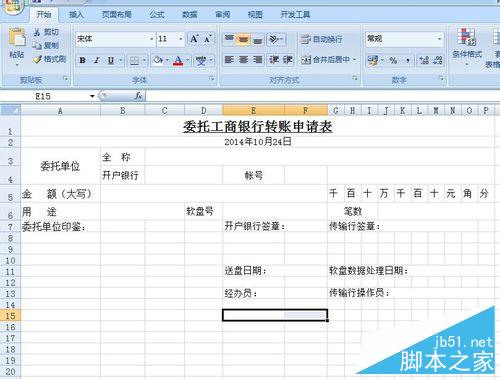
Task: Open fill color dropdown arrow
Action: 167,60
